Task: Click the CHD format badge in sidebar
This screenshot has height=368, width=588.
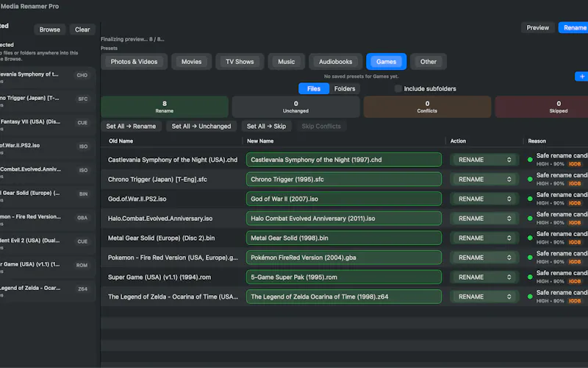Action: (82, 75)
